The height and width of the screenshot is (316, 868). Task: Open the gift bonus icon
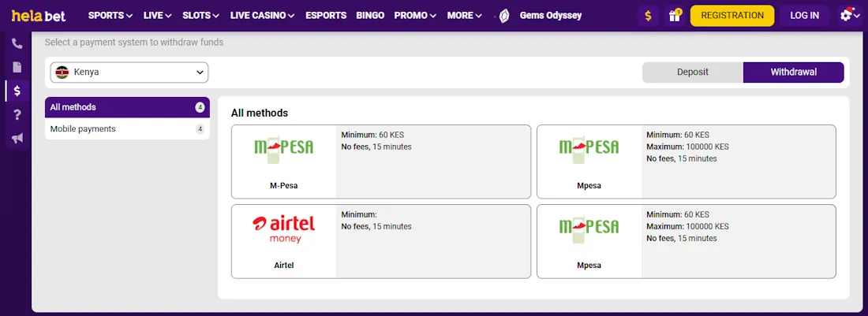(x=674, y=16)
